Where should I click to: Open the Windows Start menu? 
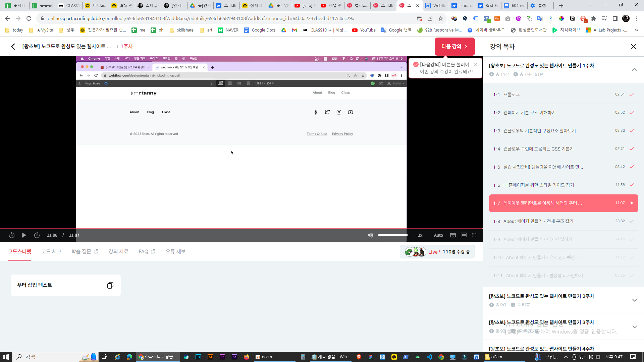coord(6,357)
